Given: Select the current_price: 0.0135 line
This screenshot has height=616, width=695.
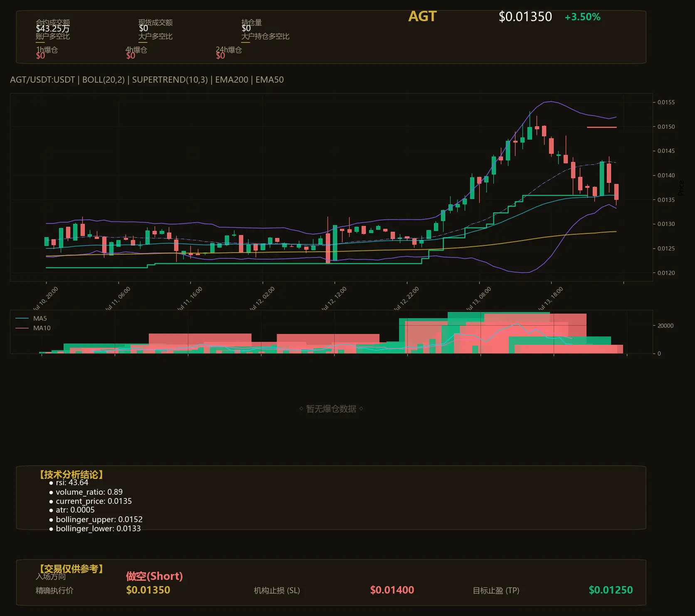Looking at the screenshot, I should [x=94, y=501].
